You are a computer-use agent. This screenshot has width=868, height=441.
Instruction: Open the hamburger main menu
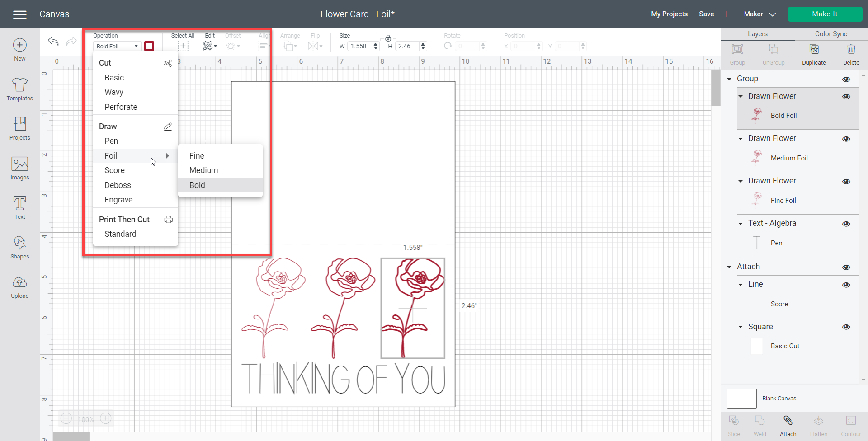tap(20, 15)
